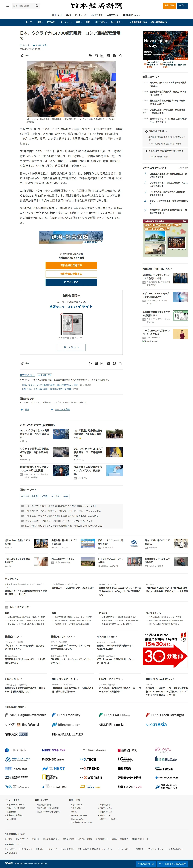Click the paperclip 保存 icon under the headline
The image size is (193, 868).
pyautogui.click(x=22, y=56)
